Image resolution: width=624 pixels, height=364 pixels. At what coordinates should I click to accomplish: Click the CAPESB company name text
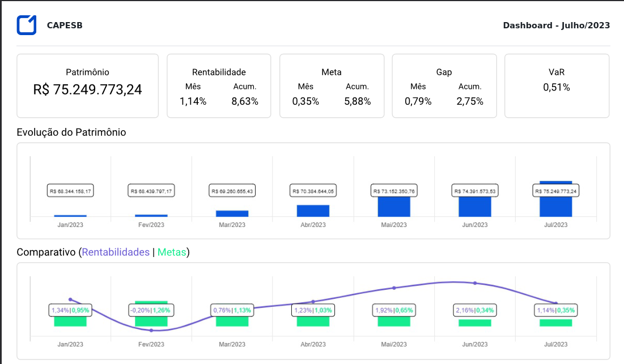coord(65,25)
